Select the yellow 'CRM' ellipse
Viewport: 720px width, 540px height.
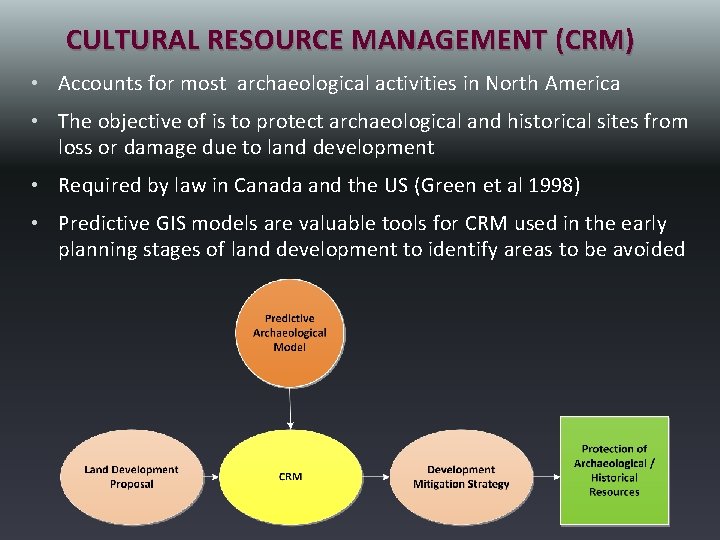pos(290,477)
